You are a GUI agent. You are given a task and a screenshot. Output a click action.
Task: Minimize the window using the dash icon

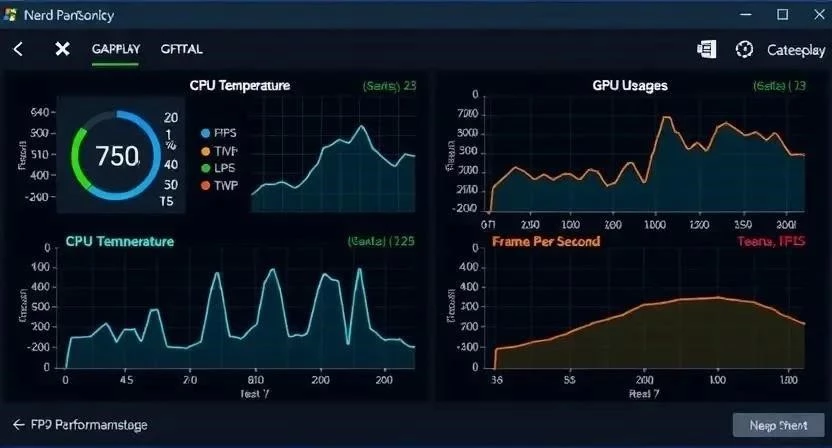[x=745, y=14]
